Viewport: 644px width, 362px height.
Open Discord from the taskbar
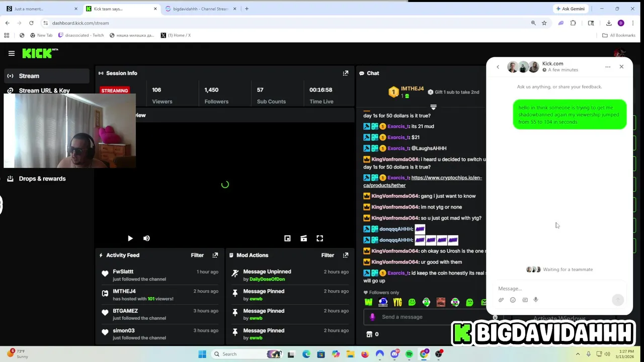tap(394, 354)
